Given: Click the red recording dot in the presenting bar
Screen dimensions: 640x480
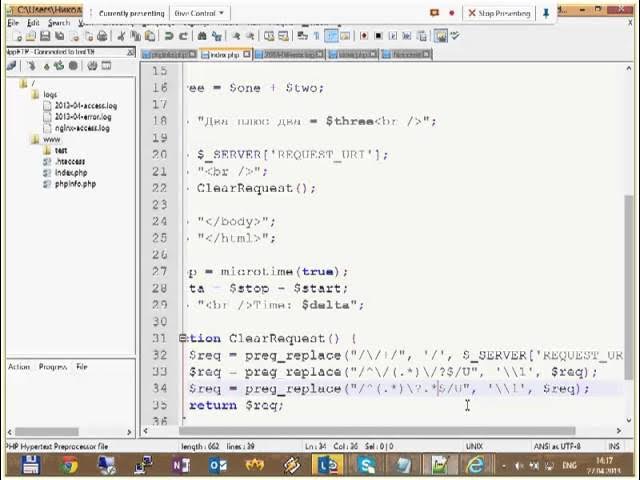Looking at the screenshot, I should point(451,13).
